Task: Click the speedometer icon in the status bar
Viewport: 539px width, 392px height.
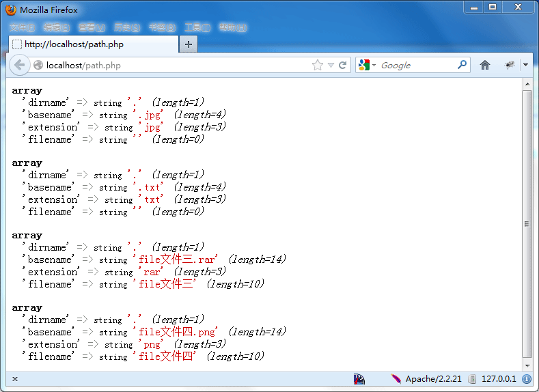Action: tap(359, 378)
